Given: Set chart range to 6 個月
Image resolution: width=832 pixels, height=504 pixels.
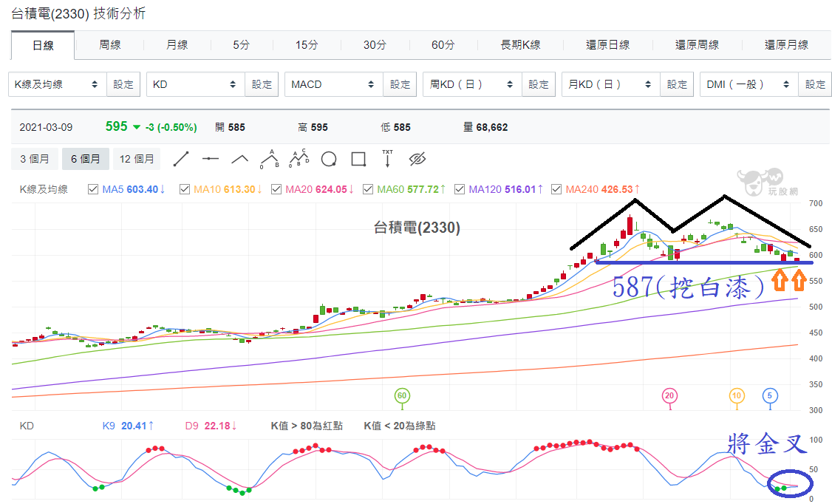Looking at the screenshot, I should (86, 159).
